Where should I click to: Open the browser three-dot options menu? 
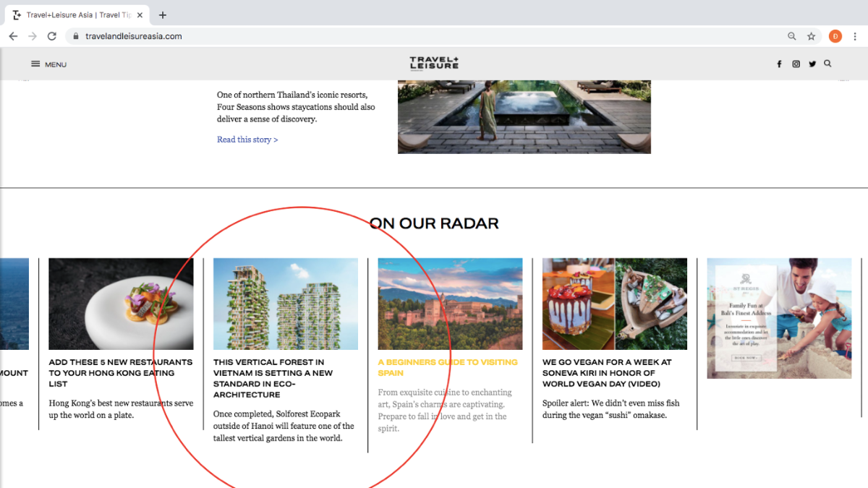tap(855, 35)
